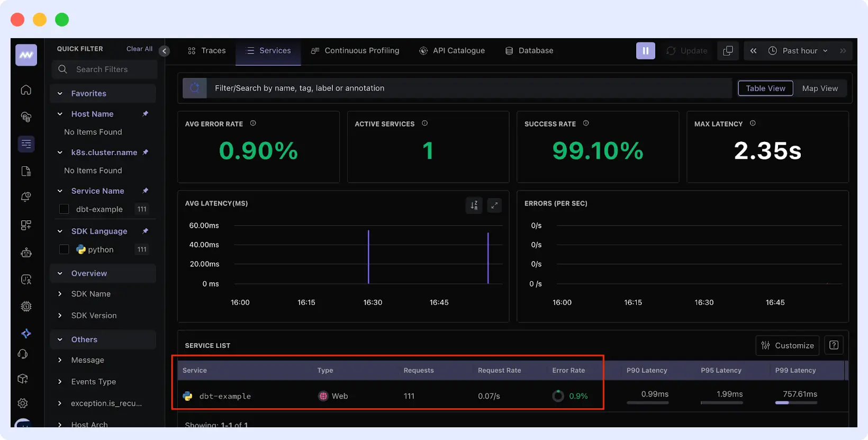Select Table View
Image resolution: width=868 pixels, height=440 pixels.
[765, 88]
